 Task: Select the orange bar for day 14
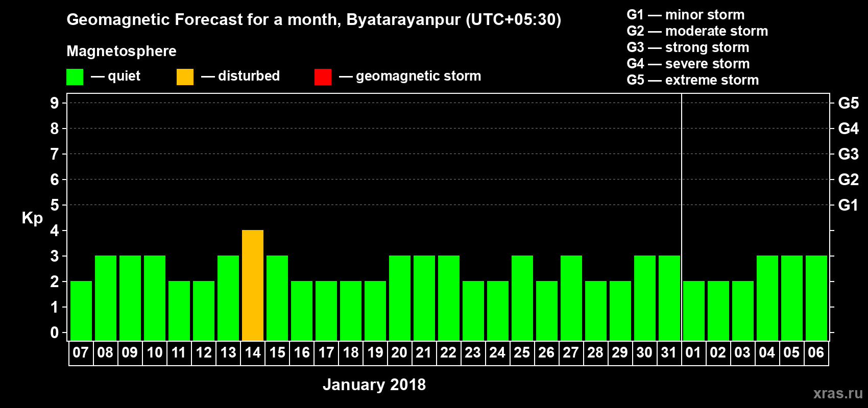coord(253,285)
